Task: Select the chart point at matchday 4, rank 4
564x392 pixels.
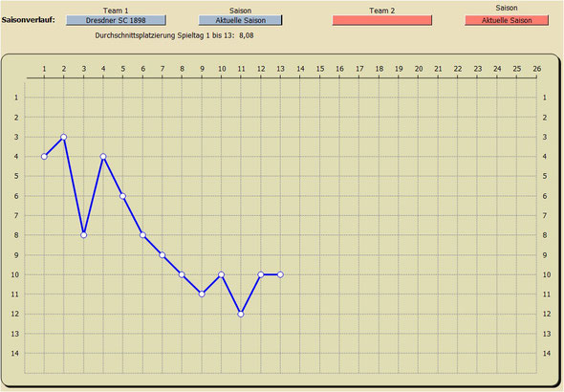Action: coord(103,157)
